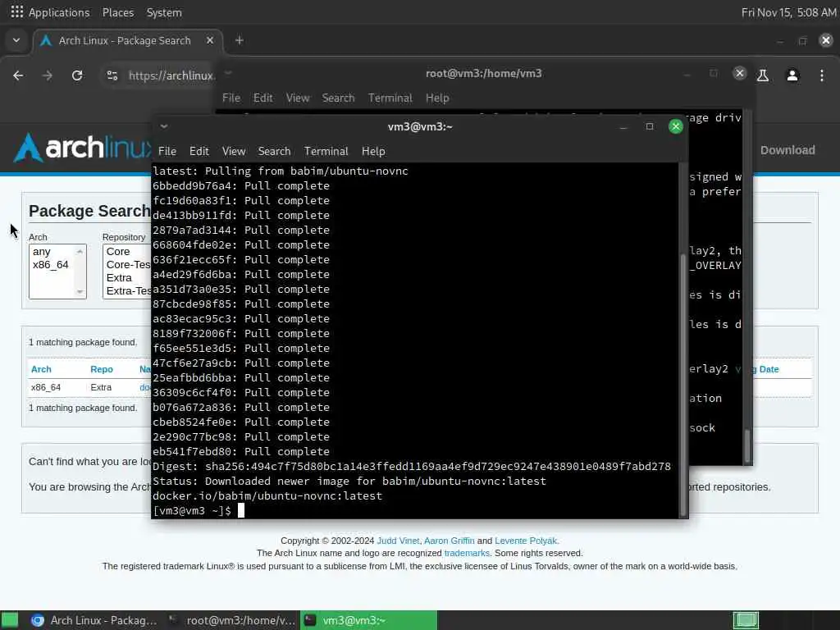Select 'any' in the Arch list

42,251
